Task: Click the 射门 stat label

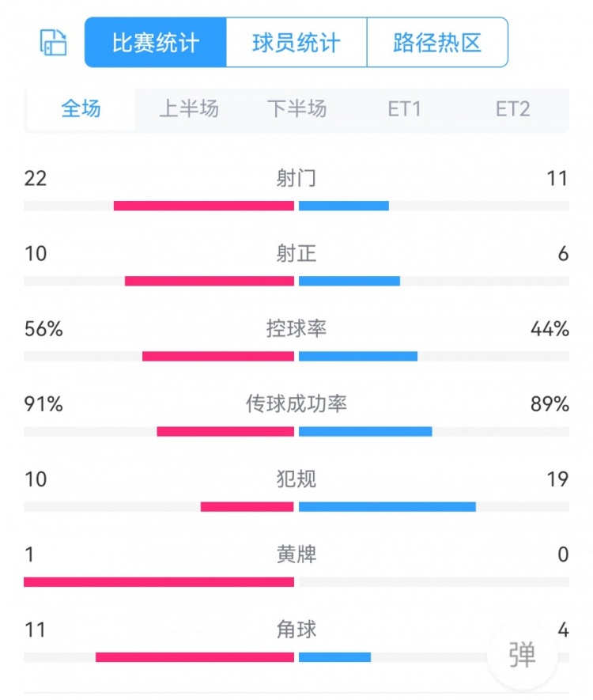Action: 296,178
